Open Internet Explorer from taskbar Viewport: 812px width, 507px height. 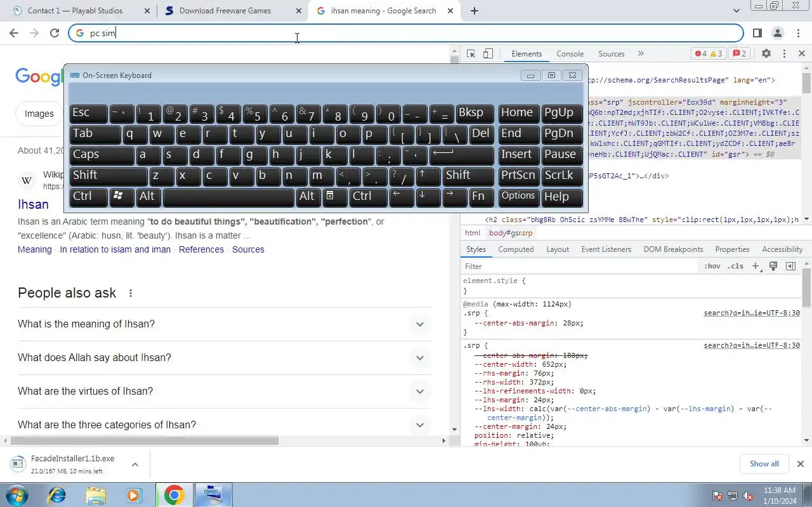pyautogui.click(x=57, y=495)
